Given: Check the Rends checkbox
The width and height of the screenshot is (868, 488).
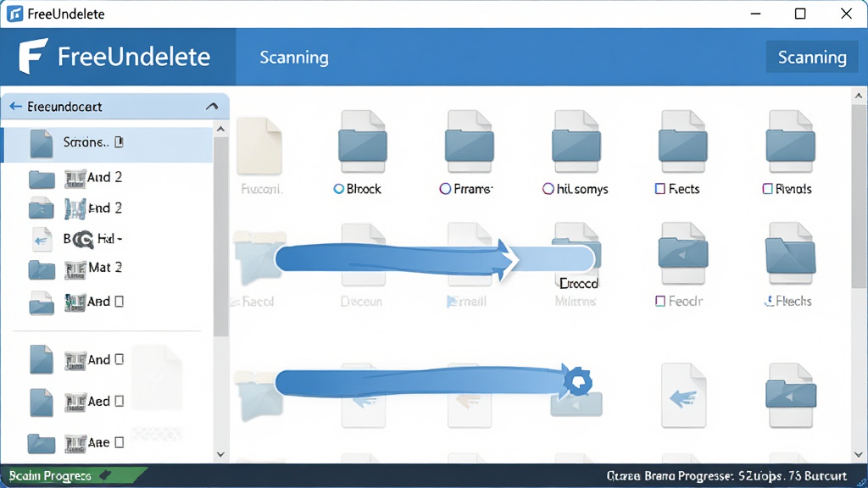Looking at the screenshot, I should pyautogui.click(x=767, y=189).
